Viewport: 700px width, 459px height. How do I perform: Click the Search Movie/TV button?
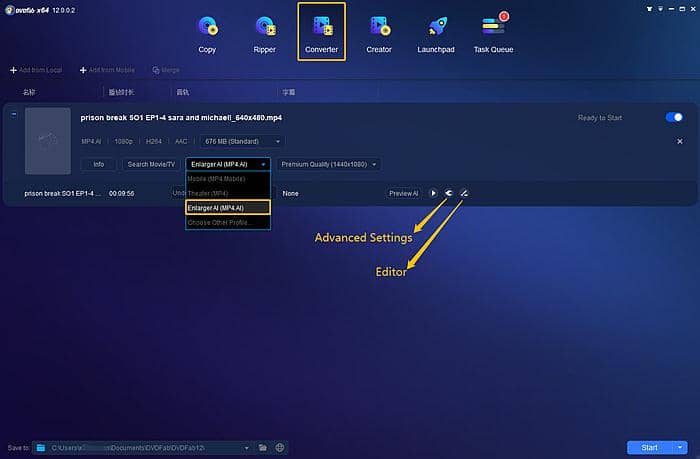click(x=150, y=164)
